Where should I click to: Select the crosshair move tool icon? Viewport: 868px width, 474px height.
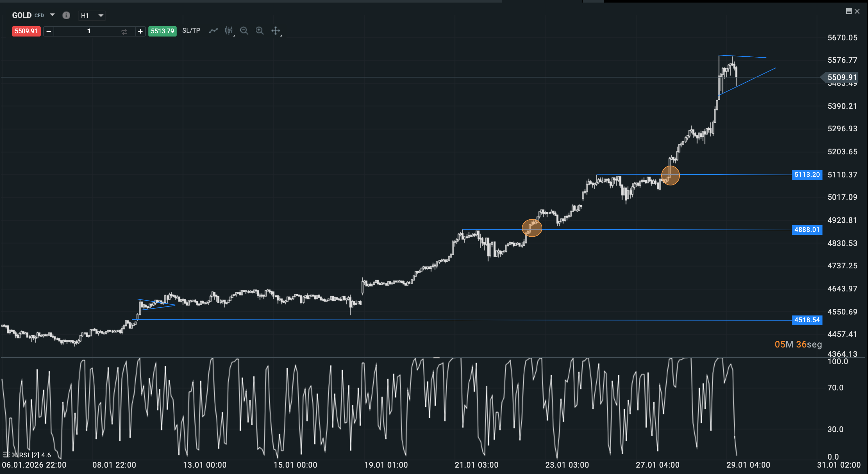(276, 31)
